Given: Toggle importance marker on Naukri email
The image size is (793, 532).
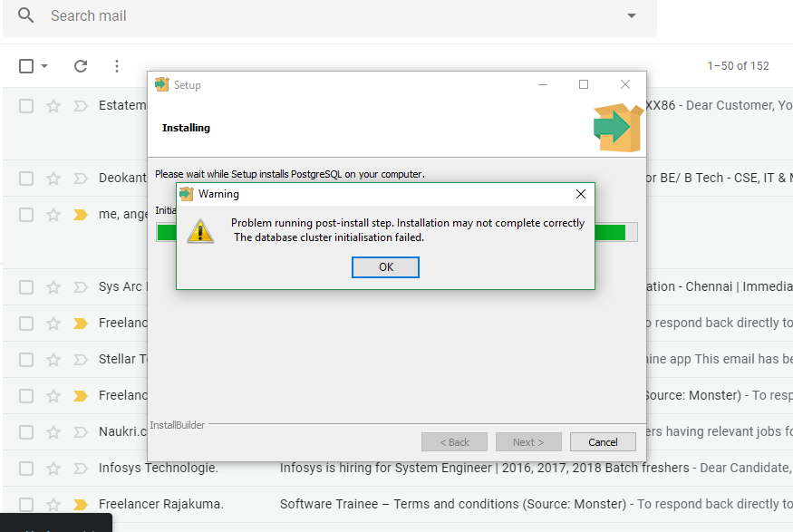Looking at the screenshot, I should (80, 432).
